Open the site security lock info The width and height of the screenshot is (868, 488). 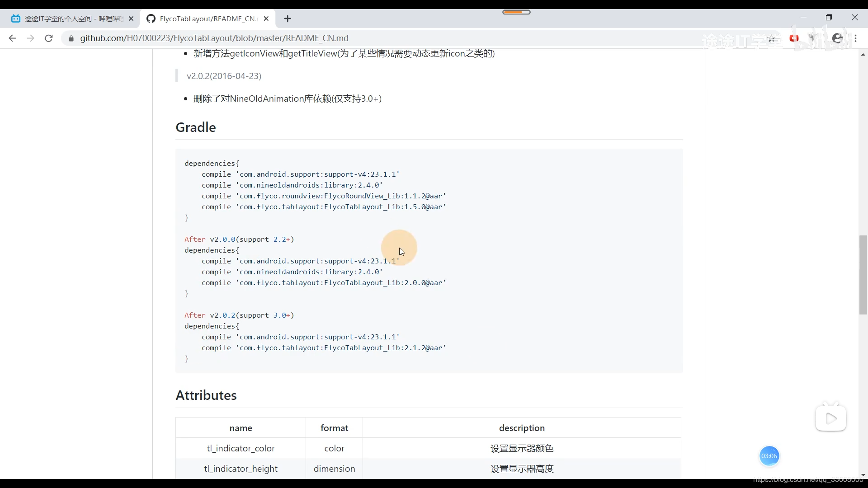click(71, 38)
